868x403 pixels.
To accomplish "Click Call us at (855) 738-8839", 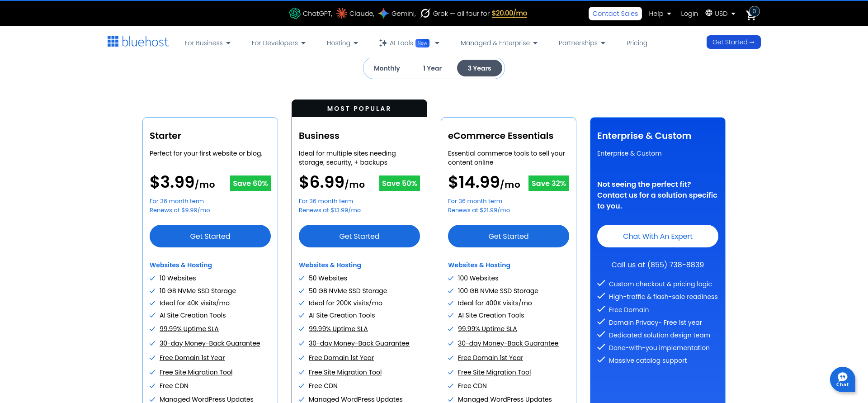I will point(658,265).
